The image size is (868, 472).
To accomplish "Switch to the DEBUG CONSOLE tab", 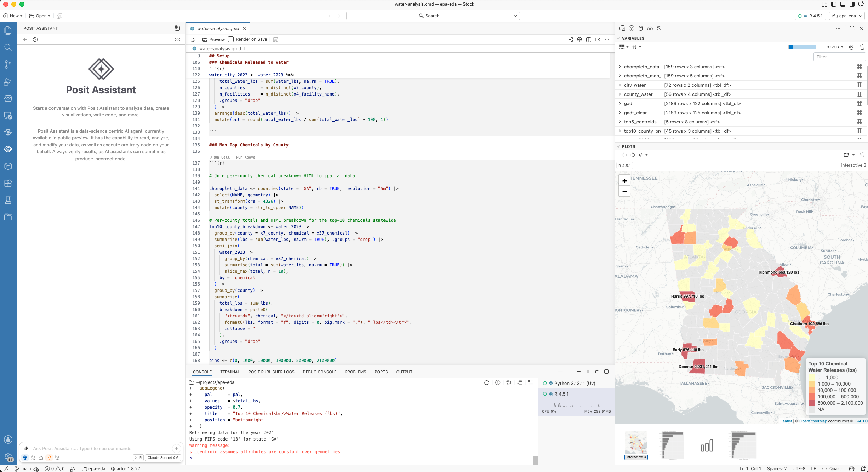I will click(320, 372).
